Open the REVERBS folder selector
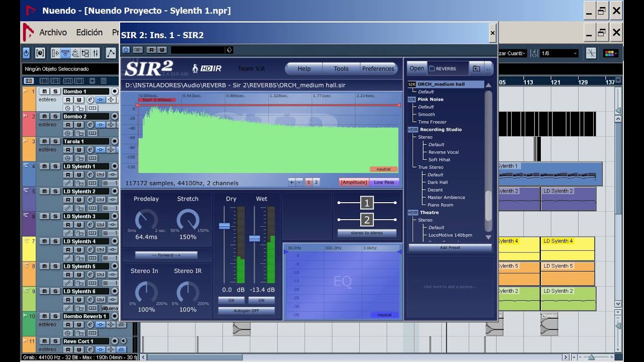 [x=448, y=68]
